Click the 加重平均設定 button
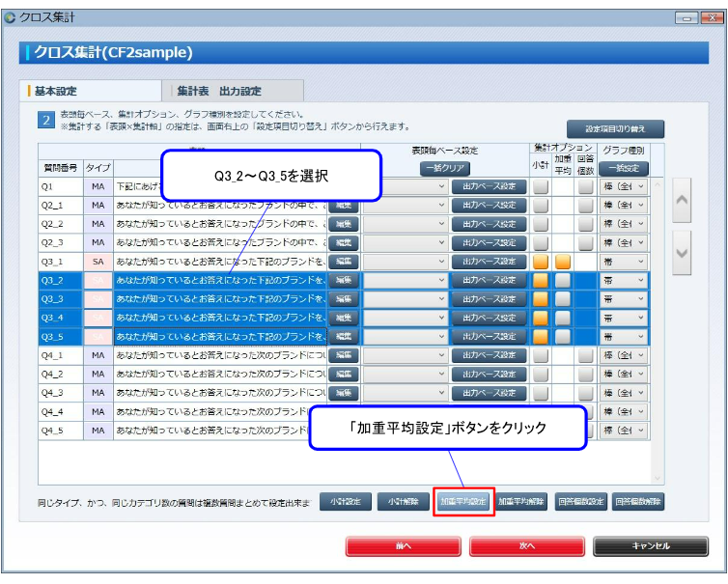This screenshot has width=728, height=584. click(463, 501)
